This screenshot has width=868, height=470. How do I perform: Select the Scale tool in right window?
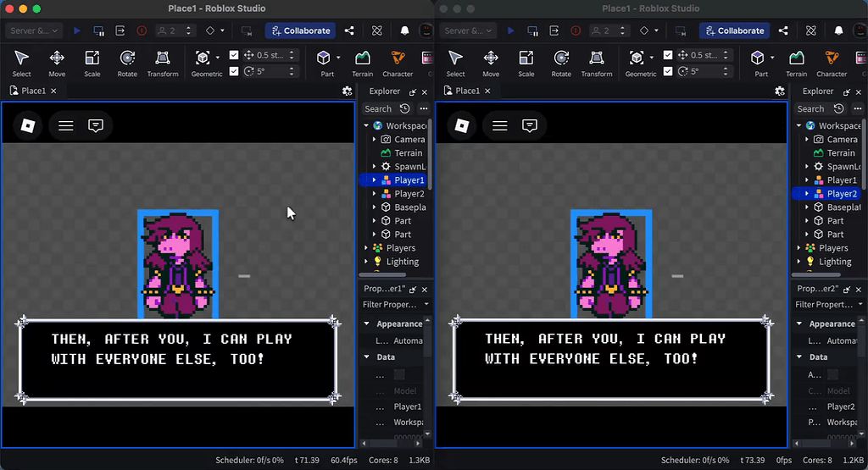tap(526, 64)
